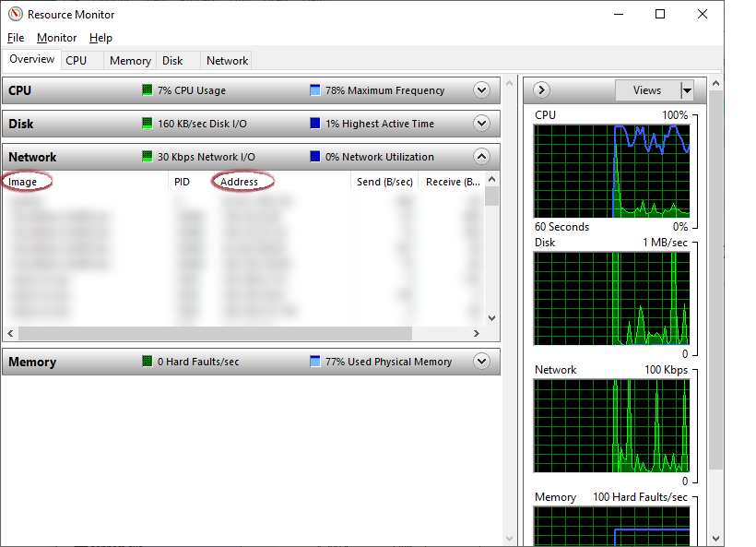The width and height of the screenshot is (756, 547).
Task: Click the Network section header title
Action: pyautogui.click(x=32, y=157)
